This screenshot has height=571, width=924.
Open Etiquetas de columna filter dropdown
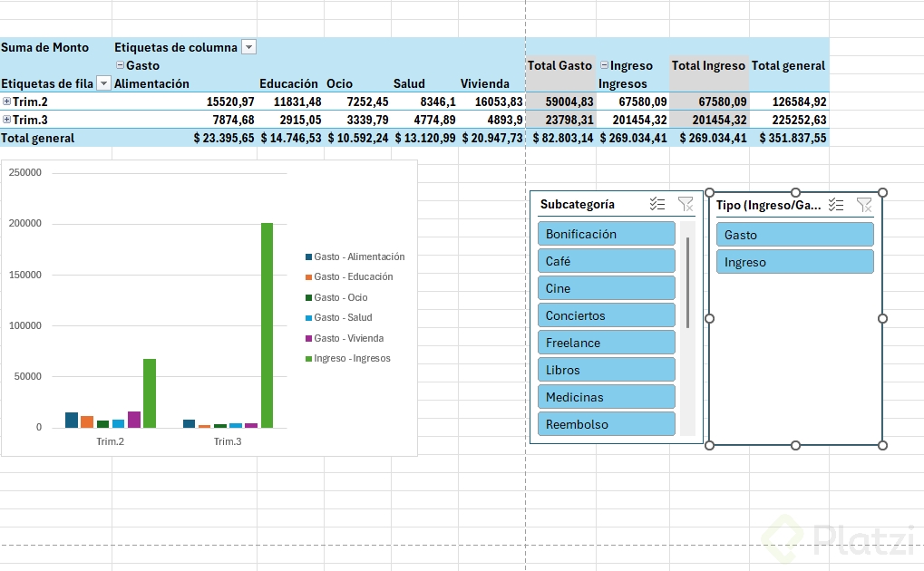click(249, 47)
